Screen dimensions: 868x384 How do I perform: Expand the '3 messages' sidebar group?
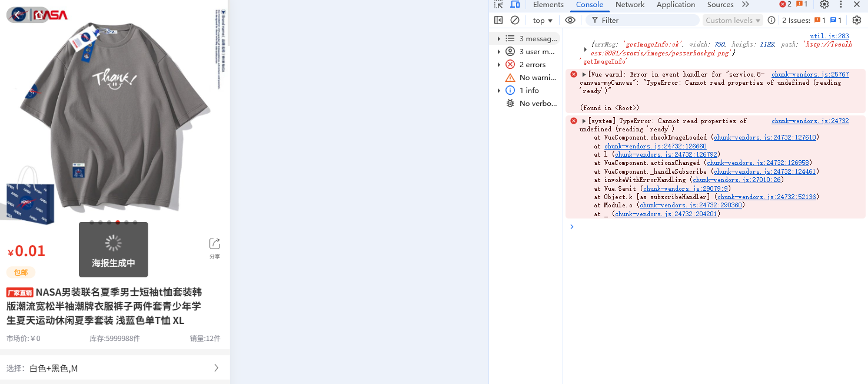[499, 39]
